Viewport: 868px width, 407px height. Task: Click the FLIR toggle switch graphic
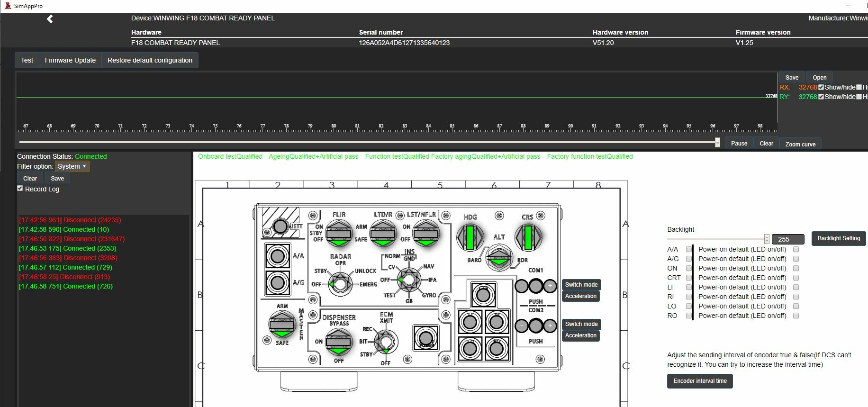pyautogui.click(x=339, y=234)
